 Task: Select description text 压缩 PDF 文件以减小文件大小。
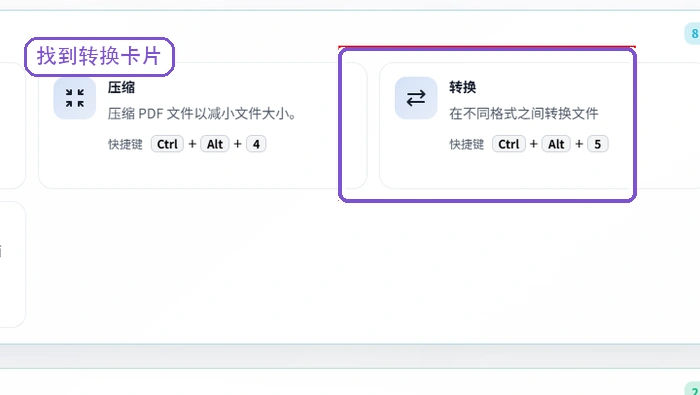click(202, 113)
